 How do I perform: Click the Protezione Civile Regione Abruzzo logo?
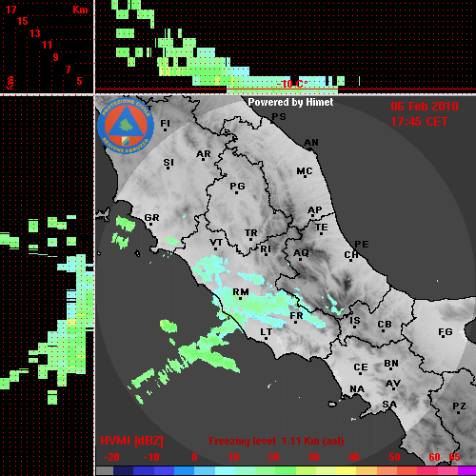point(126,126)
